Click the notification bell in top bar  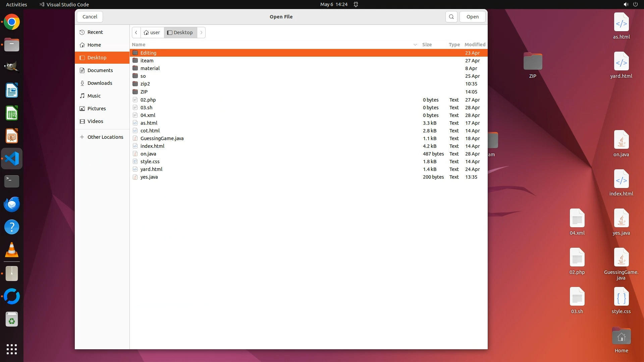(356, 4)
